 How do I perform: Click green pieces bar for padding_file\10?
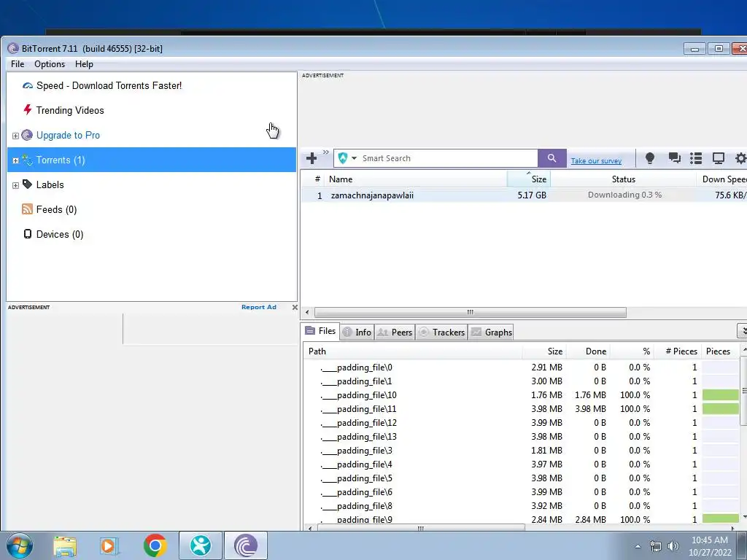click(720, 395)
